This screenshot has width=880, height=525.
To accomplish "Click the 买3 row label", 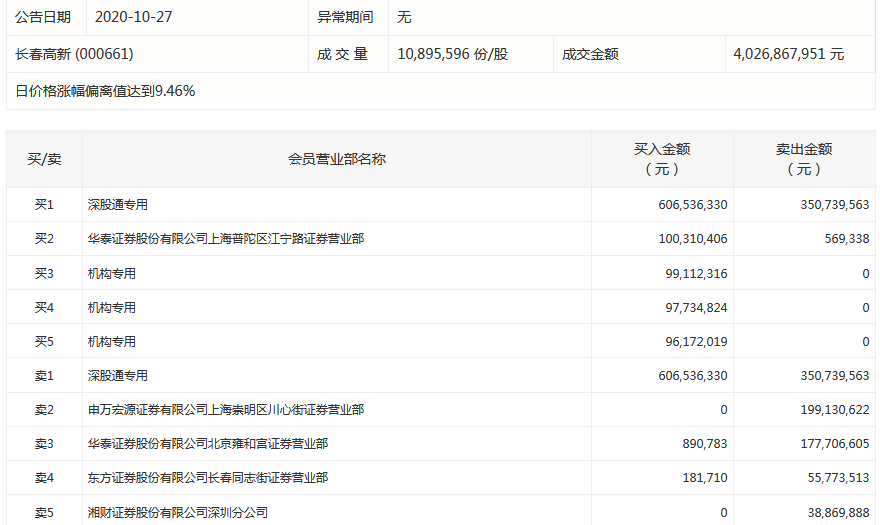I will 44,273.
